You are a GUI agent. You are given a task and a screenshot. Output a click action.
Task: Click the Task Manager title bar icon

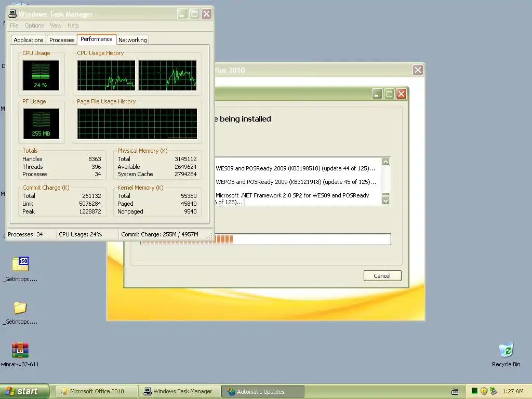(x=12, y=14)
